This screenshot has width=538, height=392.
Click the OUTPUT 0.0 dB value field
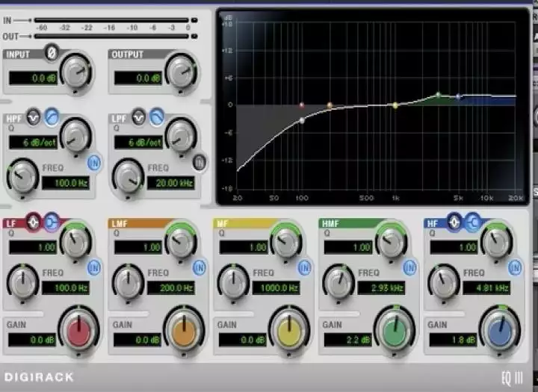pyautogui.click(x=138, y=78)
